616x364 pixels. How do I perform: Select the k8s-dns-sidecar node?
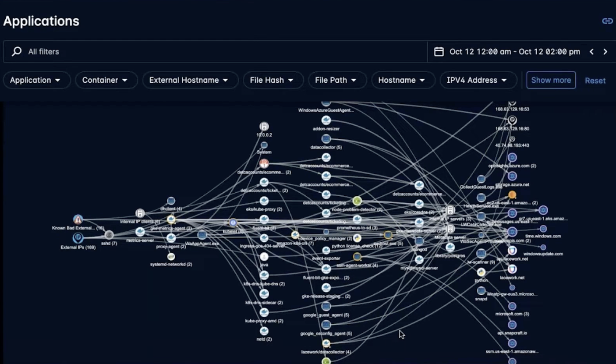[264, 294]
